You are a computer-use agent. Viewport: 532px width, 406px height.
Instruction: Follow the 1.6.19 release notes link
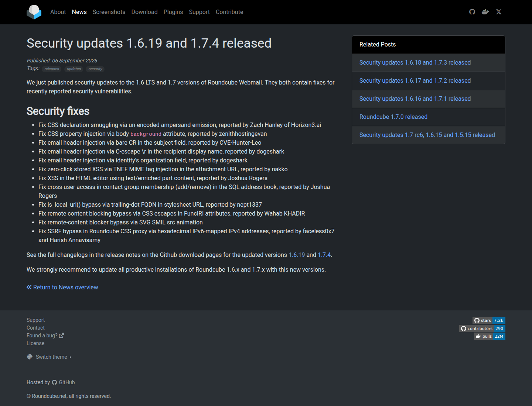pyautogui.click(x=297, y=255)
